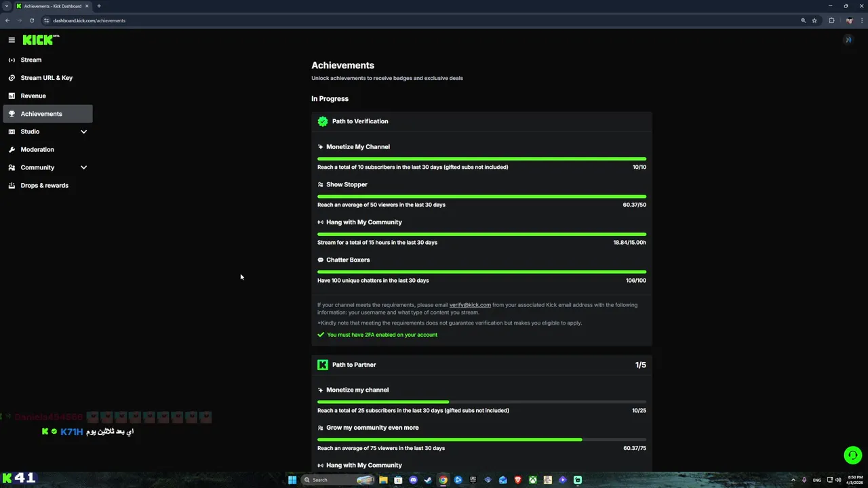Viewport: 868px width, 488px height.
Task: Open Drops & rewards page
Action: [47, 186]
